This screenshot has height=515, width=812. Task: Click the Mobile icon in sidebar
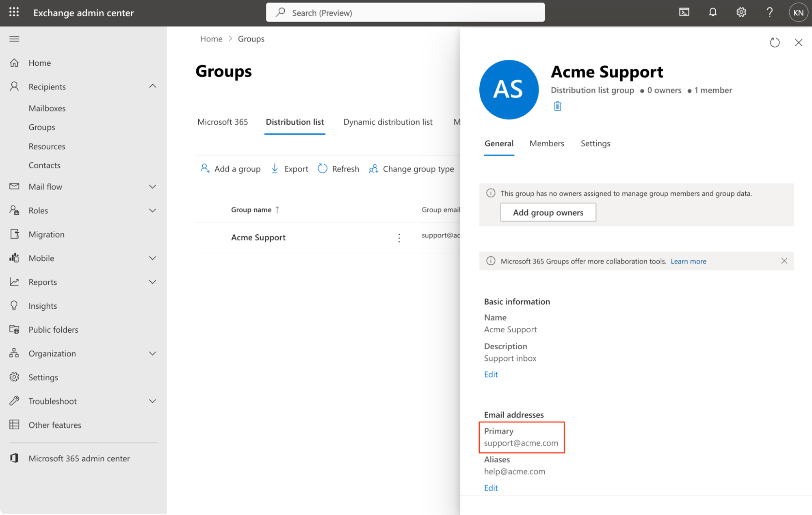click(14, 257)
